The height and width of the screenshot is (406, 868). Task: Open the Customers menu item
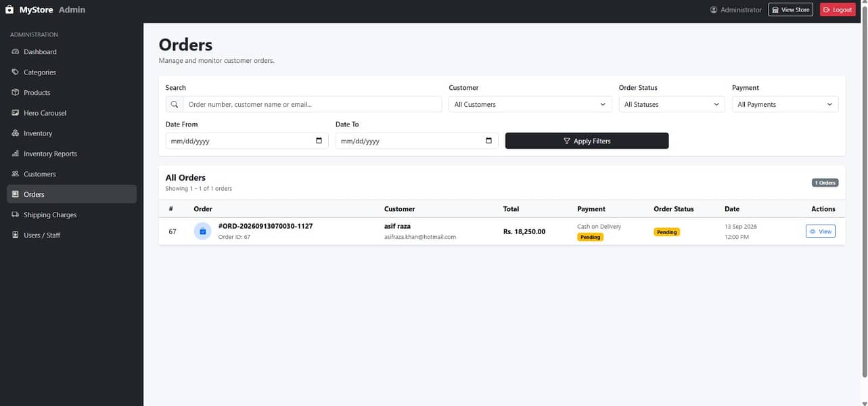point(72,174)
